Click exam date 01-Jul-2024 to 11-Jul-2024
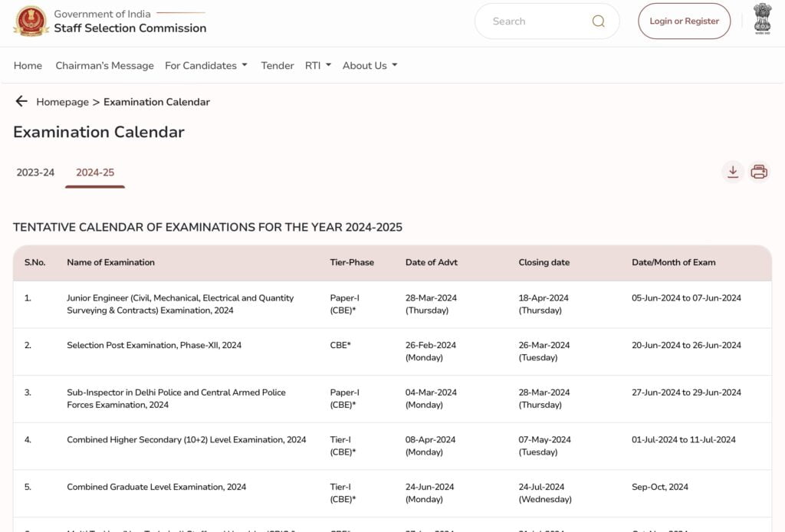Image resolution: width=785 pixels, height=532 pixels. pyautogui.click(x=684, y=440)
